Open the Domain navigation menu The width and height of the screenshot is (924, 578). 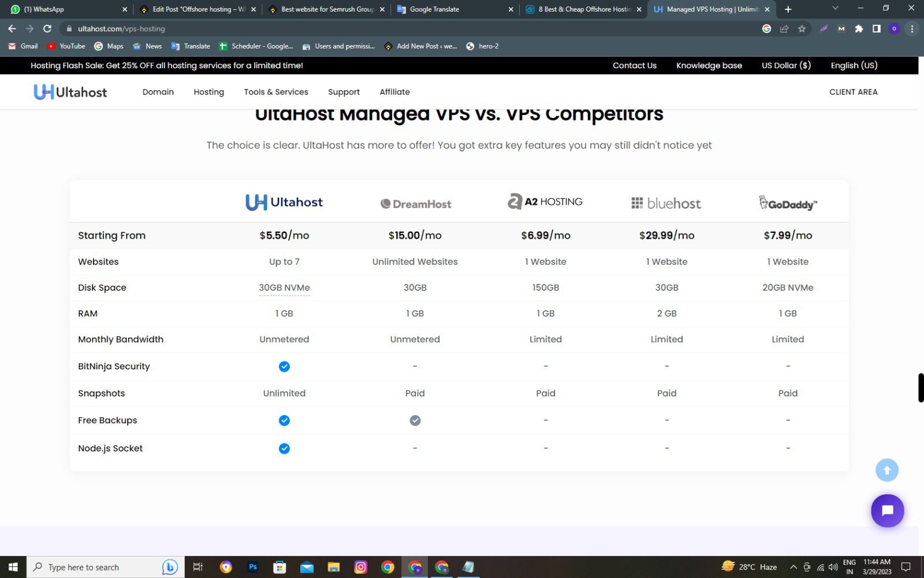(158, 92)
